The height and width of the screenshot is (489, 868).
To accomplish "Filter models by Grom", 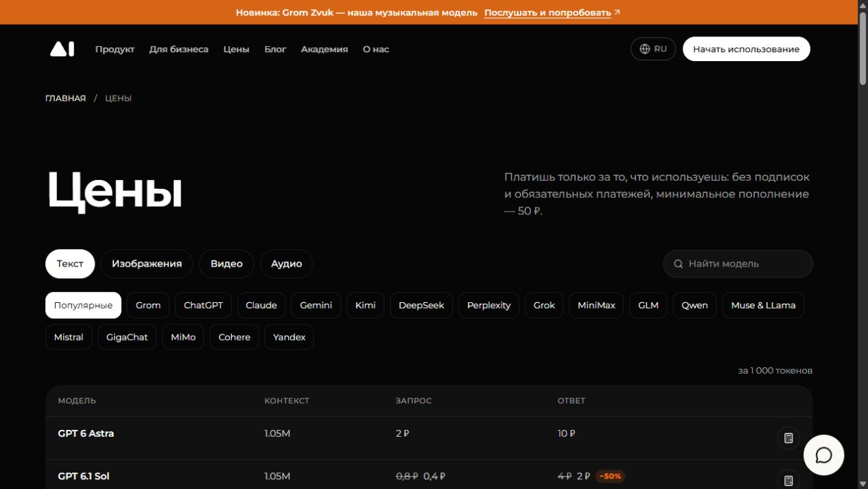I will pos(148,306).
